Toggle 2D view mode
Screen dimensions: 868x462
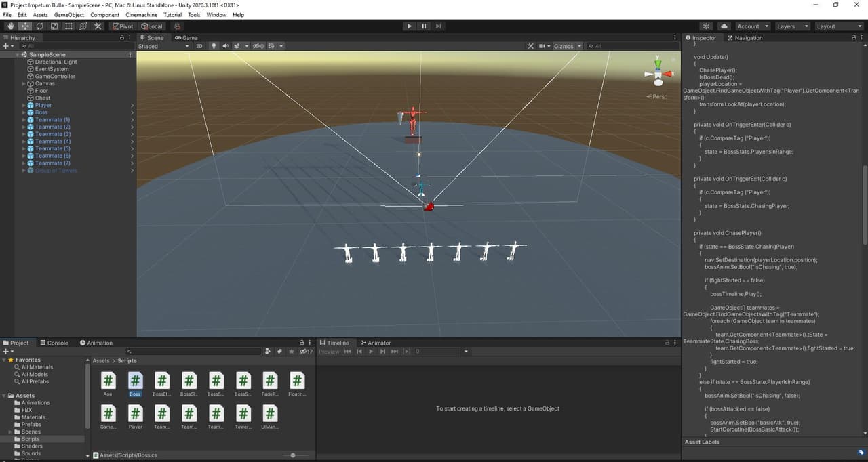[x=199, y=46]
